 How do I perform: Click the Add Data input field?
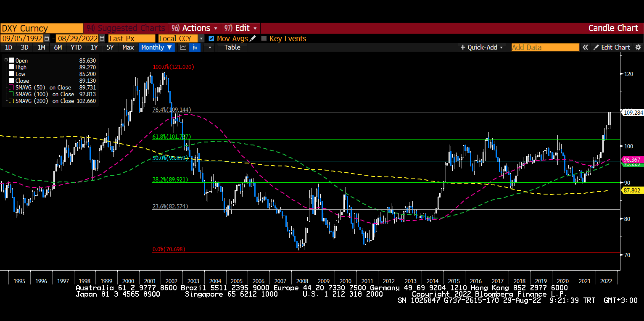[545, 47]
